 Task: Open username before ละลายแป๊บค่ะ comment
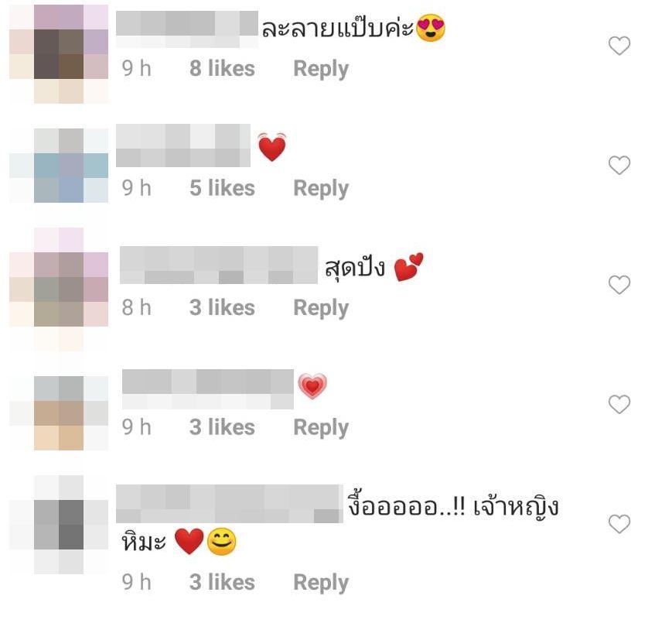pyautogui.click(x=187, y=29)
